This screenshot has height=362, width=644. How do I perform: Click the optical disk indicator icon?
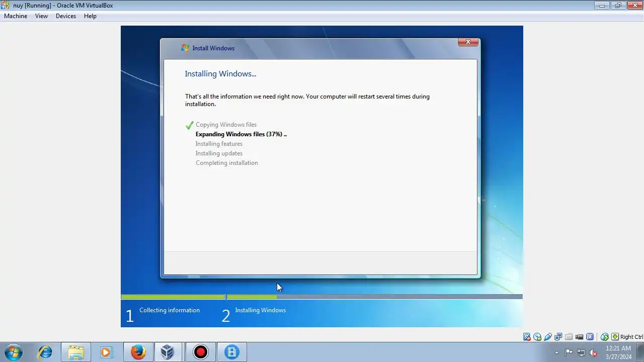(537, 337)
